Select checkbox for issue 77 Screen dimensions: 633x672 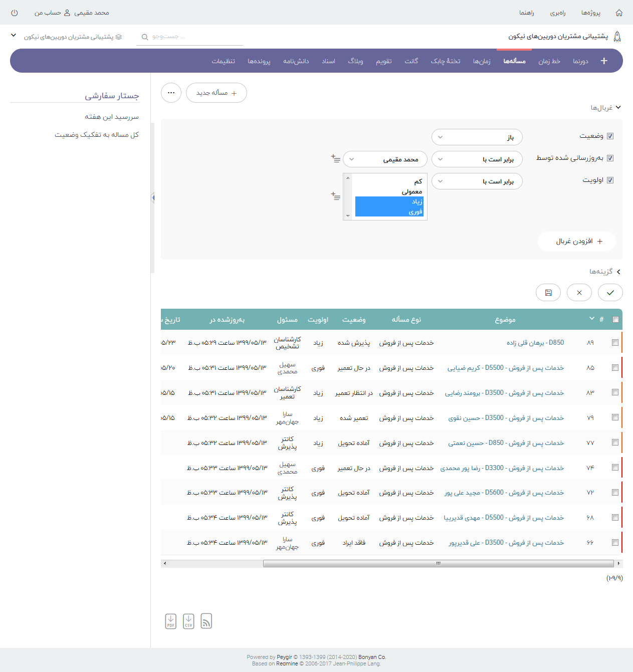tap(615, 442)
